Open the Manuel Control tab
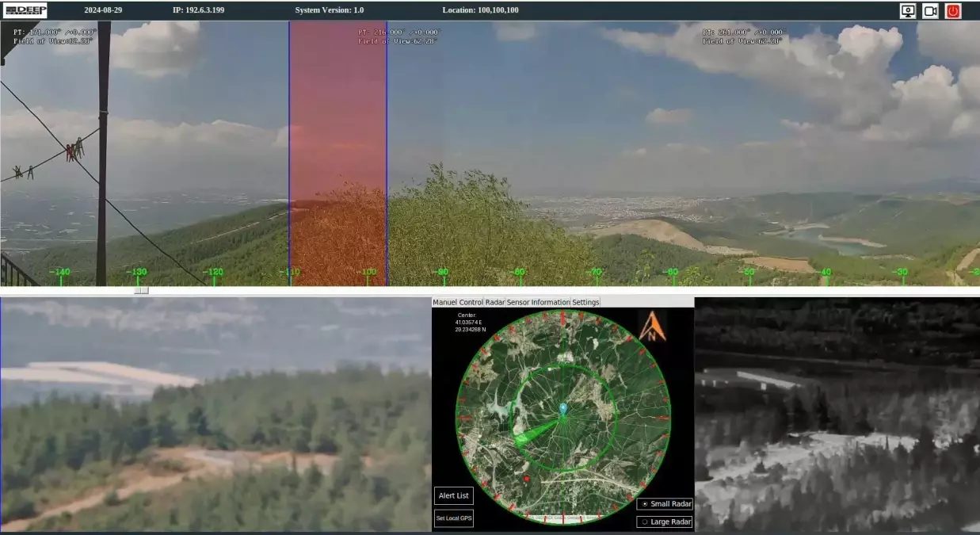 click(x=457, y=302)
